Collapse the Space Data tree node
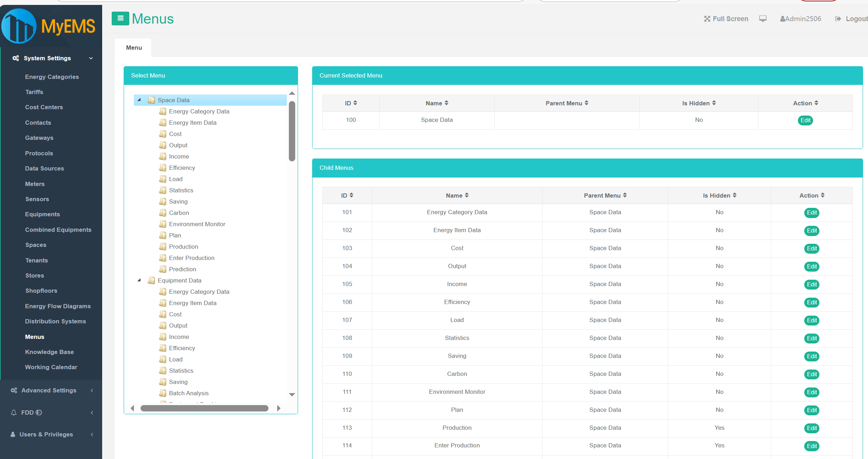The width and height of the screenshot is (868, 459). 139,100
